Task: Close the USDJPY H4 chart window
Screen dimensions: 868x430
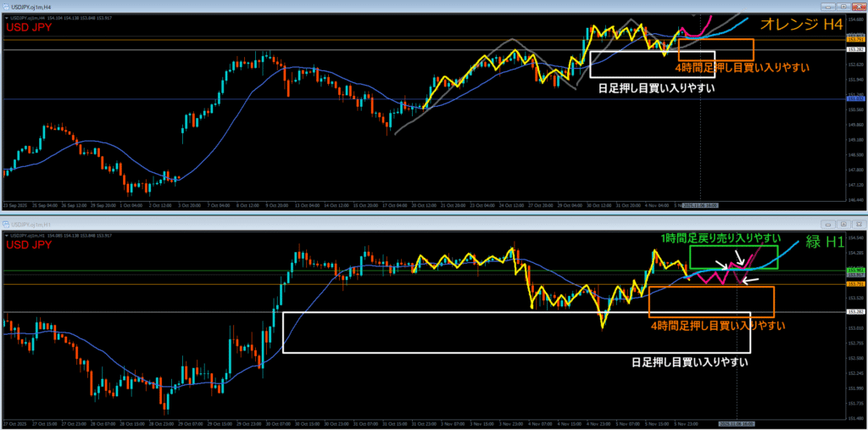Action: (860, 7)
